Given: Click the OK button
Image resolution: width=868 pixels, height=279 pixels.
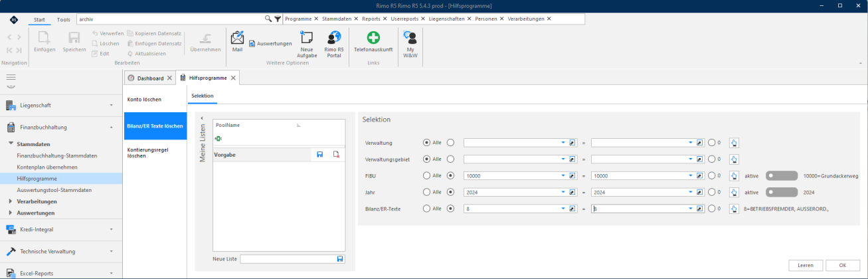Looking at the screenshot, I should pyautogui.click(x=842, y=265).
